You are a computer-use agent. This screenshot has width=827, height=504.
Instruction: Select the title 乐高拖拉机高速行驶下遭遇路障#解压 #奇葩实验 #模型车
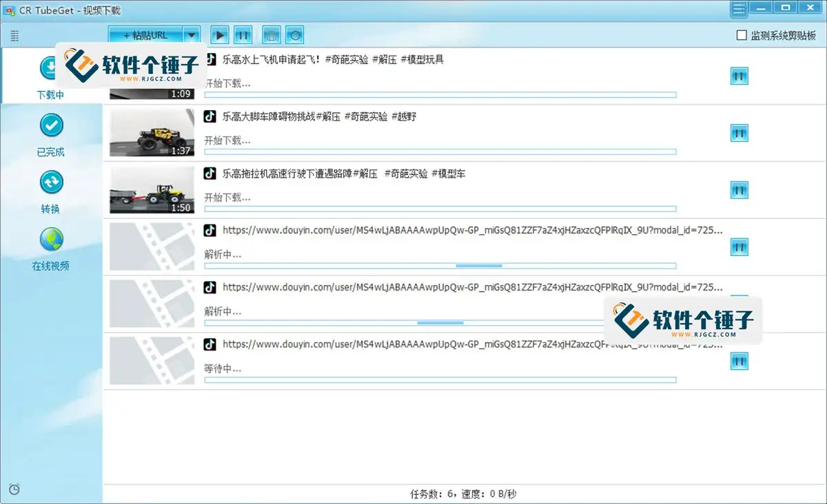[344, 174]
